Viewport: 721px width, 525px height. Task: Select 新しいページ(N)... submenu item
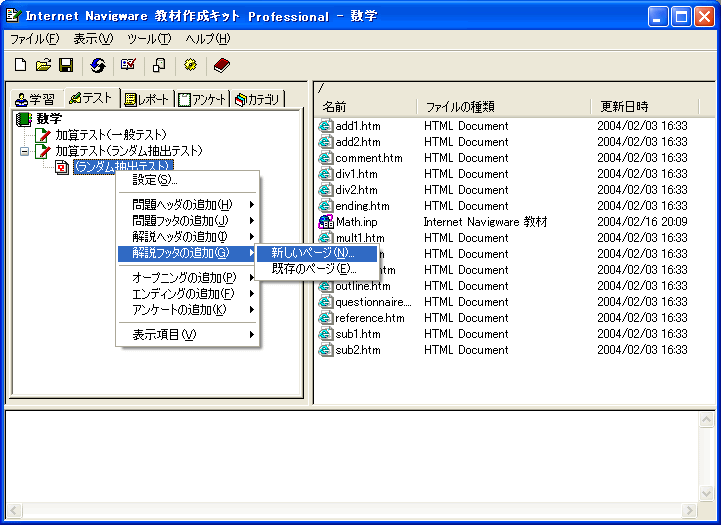pyautogui.click(x=316, y=253)
